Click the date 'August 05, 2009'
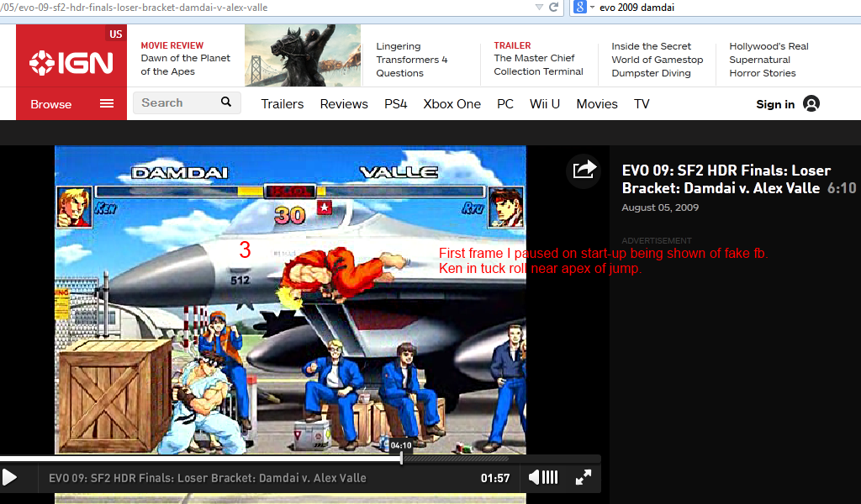 (x=660, y=207)
